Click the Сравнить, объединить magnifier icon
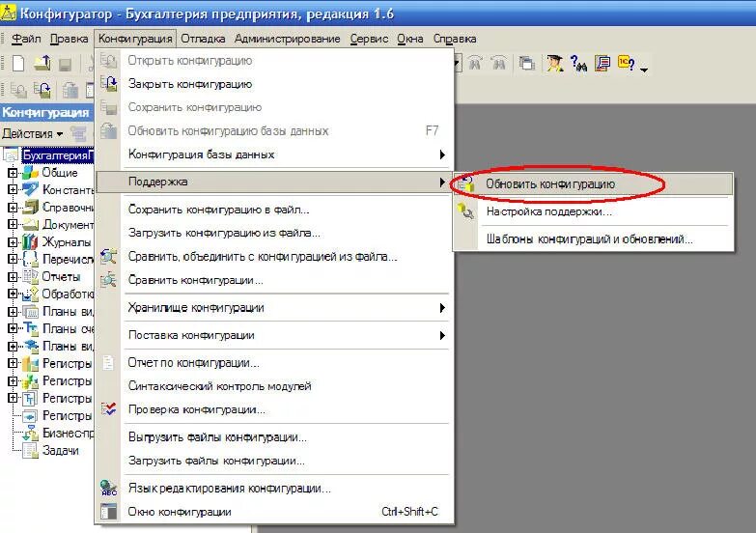The width and height of the screenshot is (756, 533). click(108, 256)
